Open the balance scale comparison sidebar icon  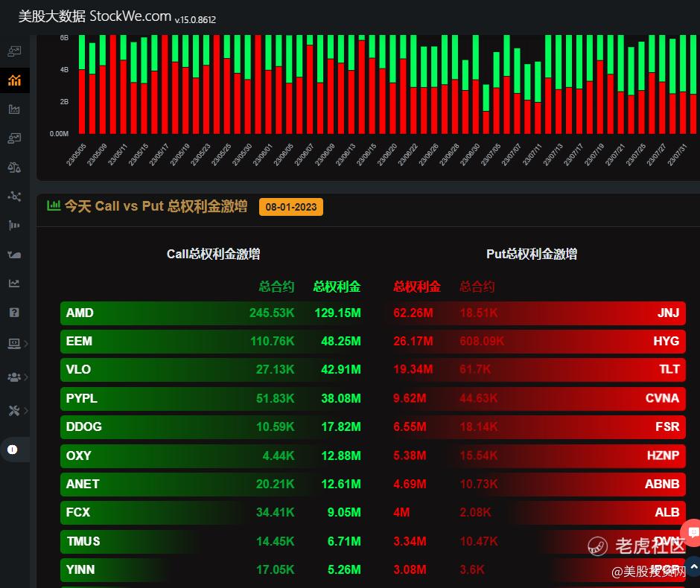click(x=14, y=167)
